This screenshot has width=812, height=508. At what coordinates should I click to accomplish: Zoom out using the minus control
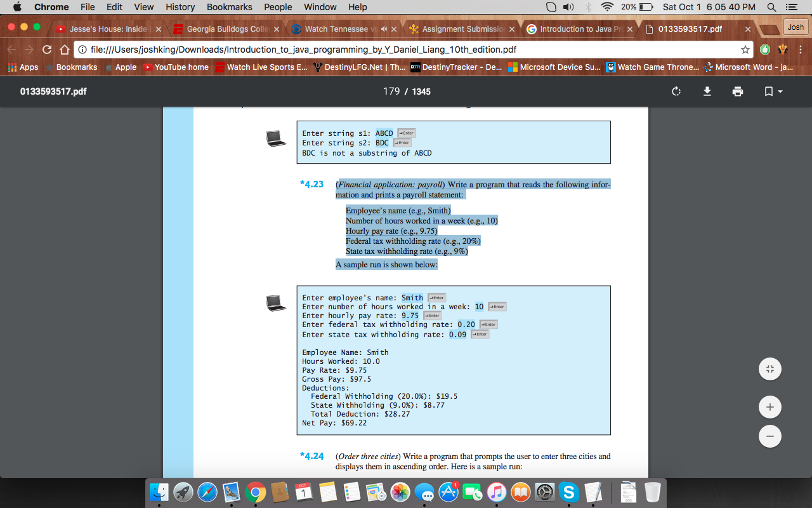click(x=769, y=436)
